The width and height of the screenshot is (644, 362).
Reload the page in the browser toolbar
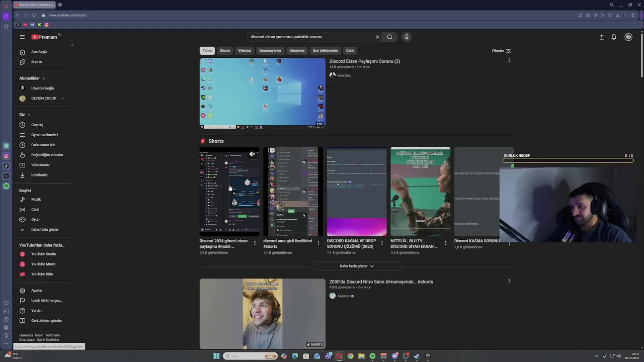click(x=34, y=15)
